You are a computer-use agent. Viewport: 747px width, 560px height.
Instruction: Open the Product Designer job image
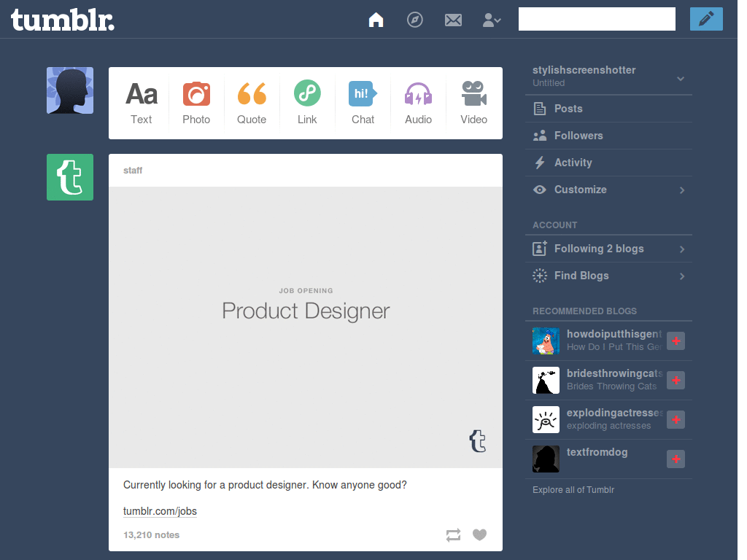coord(306,327)
